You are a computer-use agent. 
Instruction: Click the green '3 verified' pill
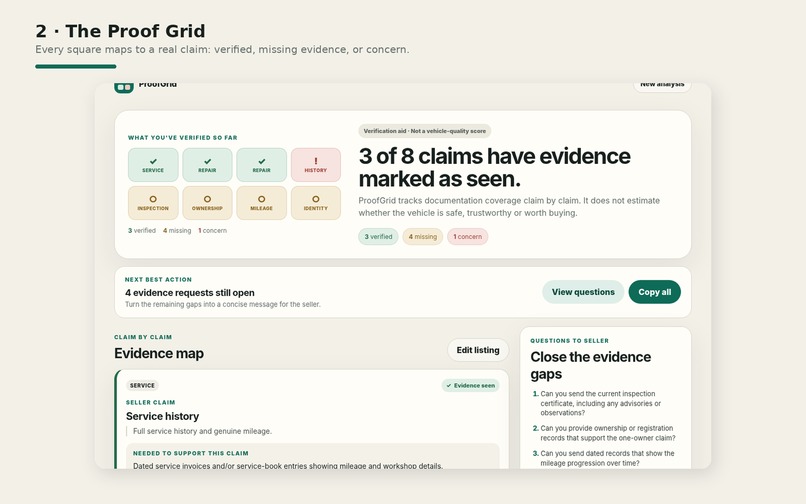[x=378, y=237]
